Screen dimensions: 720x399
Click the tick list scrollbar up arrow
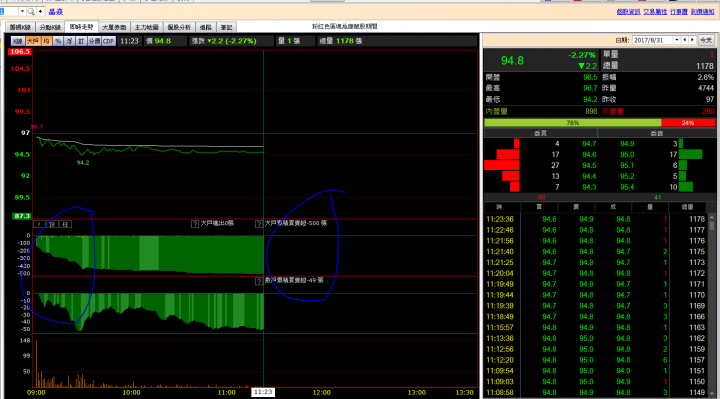pyautogui.click(x=712, y=218)
